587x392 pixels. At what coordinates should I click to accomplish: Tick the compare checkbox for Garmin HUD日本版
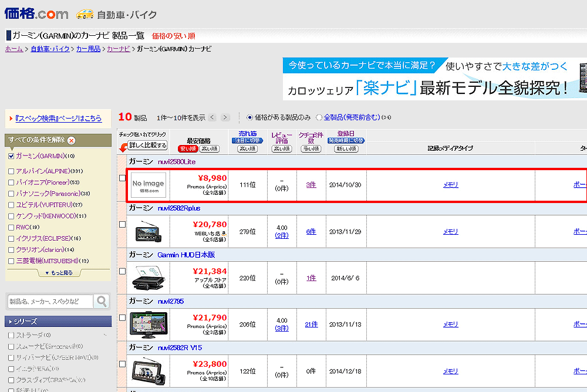tap(122, 271)
